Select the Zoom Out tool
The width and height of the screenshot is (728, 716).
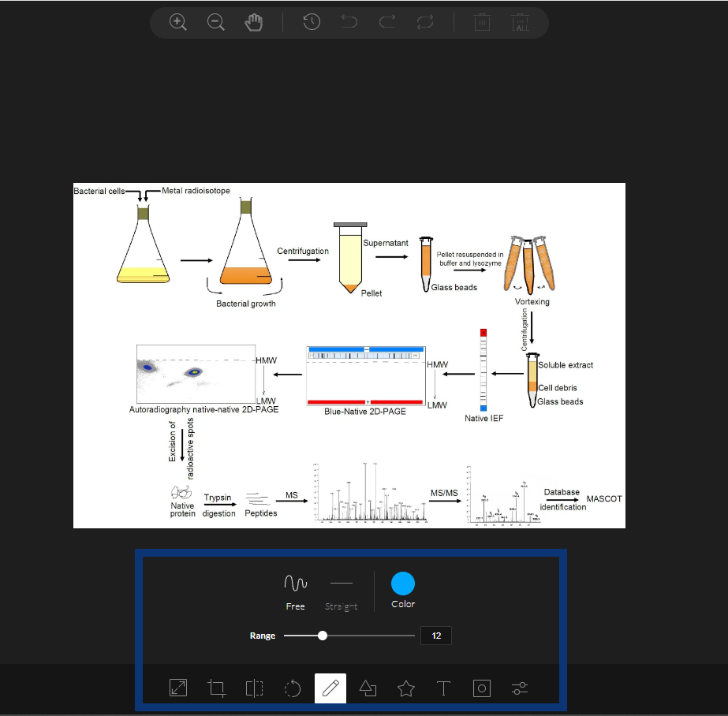tap(216, 22)
